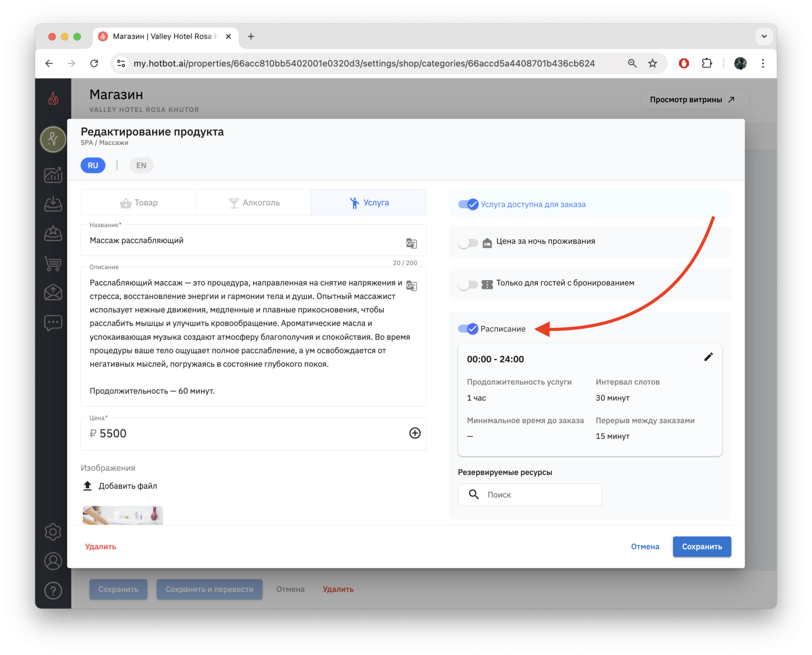Click the '00:00 - 24:00' schedule time

tap(495, 359)
